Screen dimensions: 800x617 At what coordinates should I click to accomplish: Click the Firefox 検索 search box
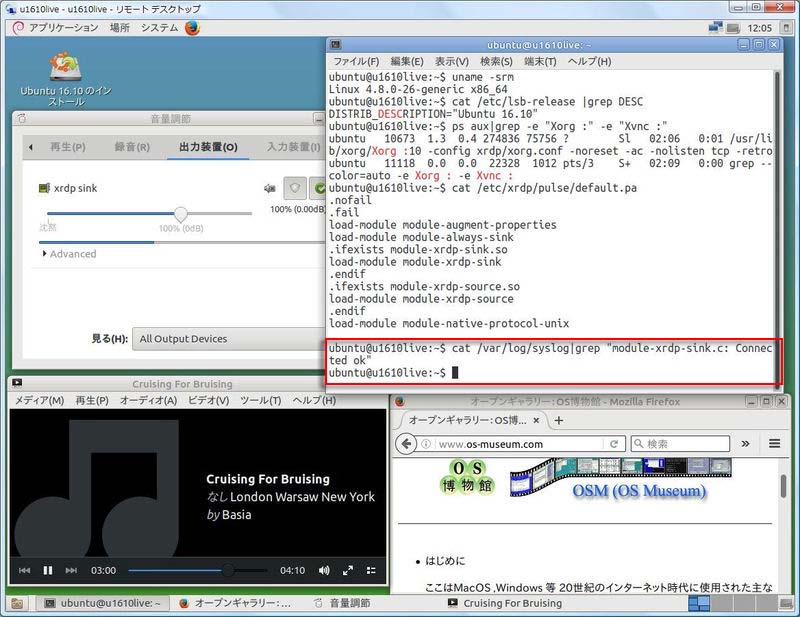pyautogui.click(x=681, y=444)
